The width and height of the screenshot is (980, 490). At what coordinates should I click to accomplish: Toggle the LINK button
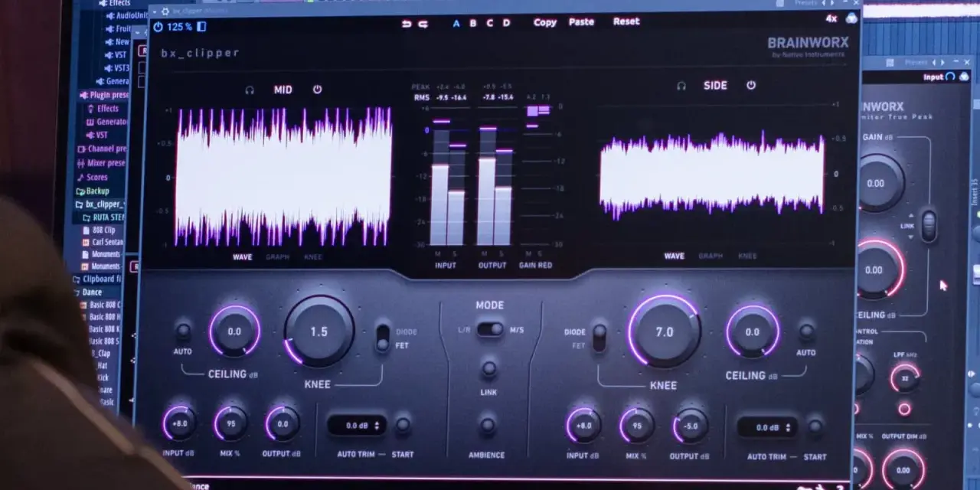coord(488,370)
